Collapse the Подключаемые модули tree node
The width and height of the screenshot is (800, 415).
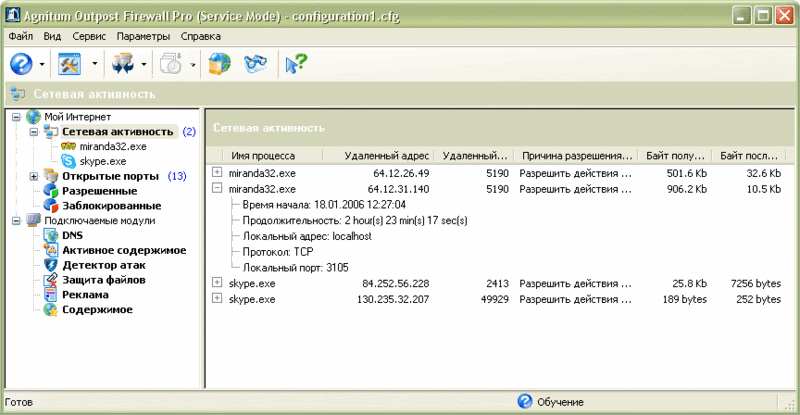[16, 221]
